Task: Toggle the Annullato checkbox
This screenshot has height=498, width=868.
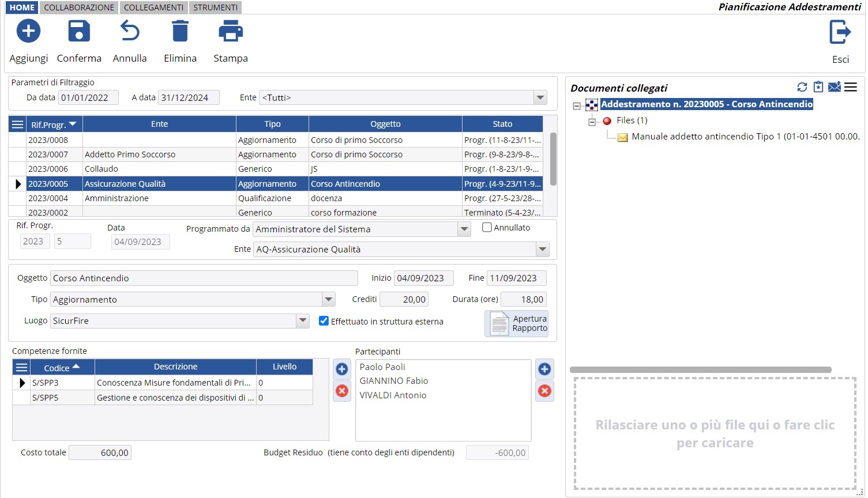Action: 487,228
